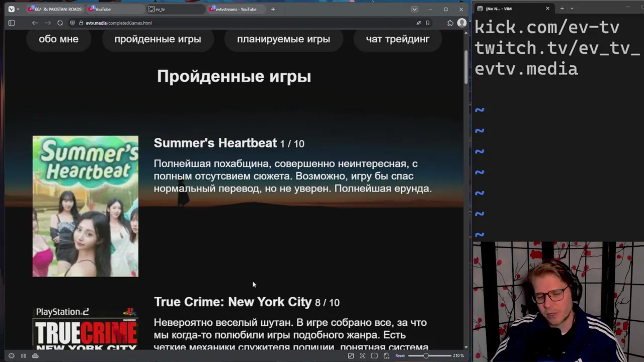
Task: Click the screenshot camera icon in status bar
Action: pyautogui.click(x=362, y=355)
